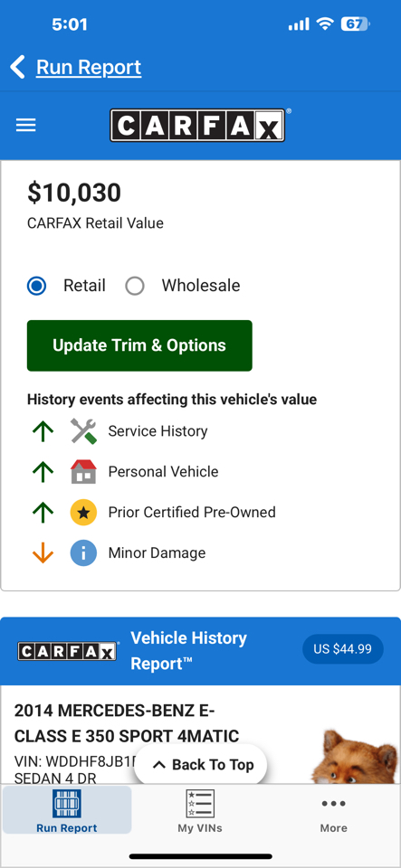Image resolution: width=401 pixels, height=868 pixels.
Task: Tap the Wholesale label text
Action: (201, 286)
